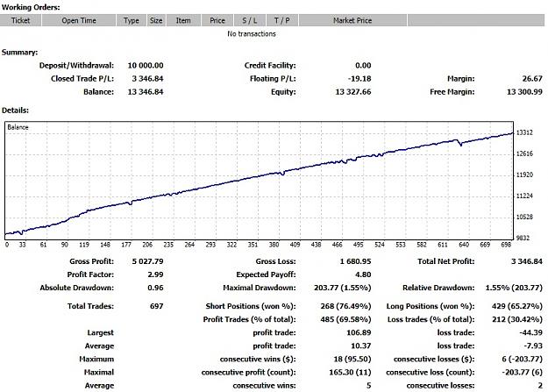Click the Margin value 26.67
Image resolution: width=548 pixels, height=392 pixels.
click(x=532, y=79)
